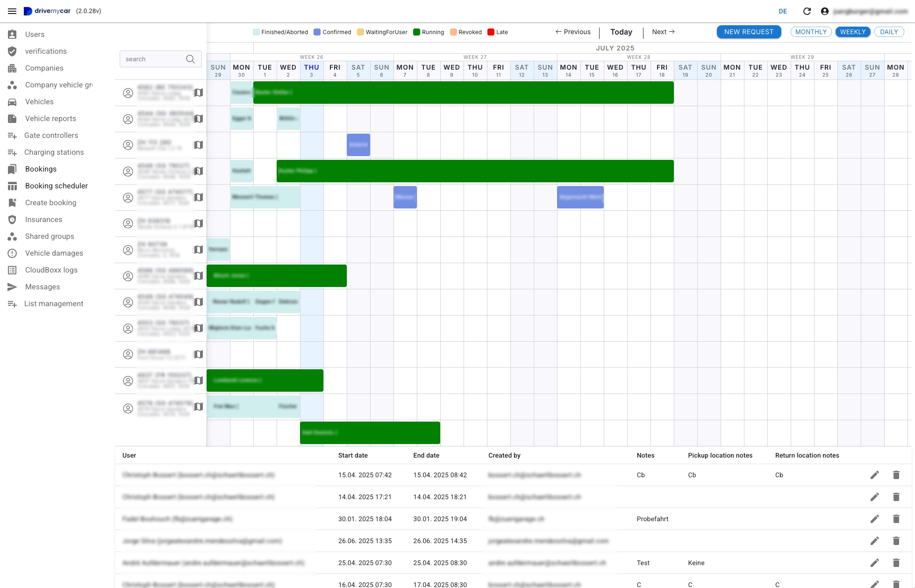Advance to Next time period
The height and width of the screenshot is (588, 915).
click(x=663, y=32)
